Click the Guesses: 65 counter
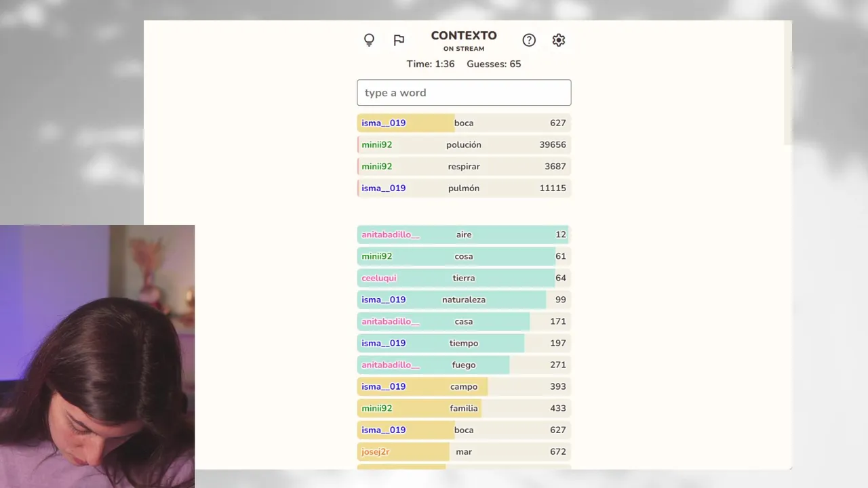 [494, 64]
